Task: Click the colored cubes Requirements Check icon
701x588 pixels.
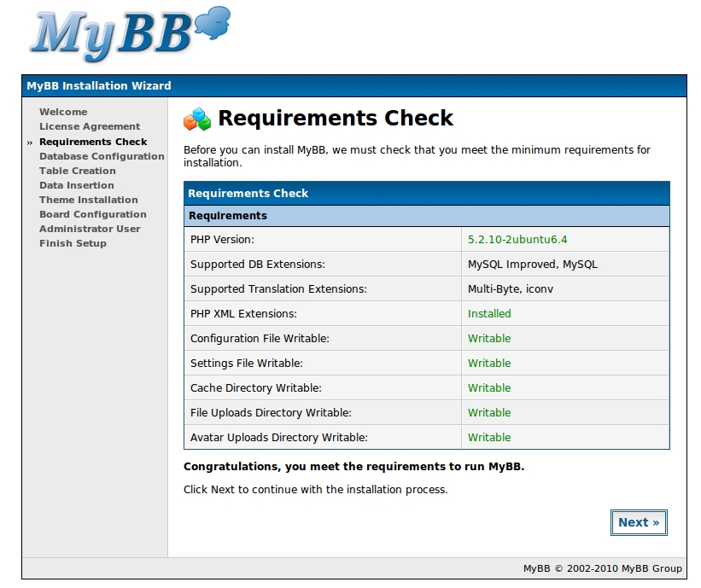Action: [x=196, y=119]
